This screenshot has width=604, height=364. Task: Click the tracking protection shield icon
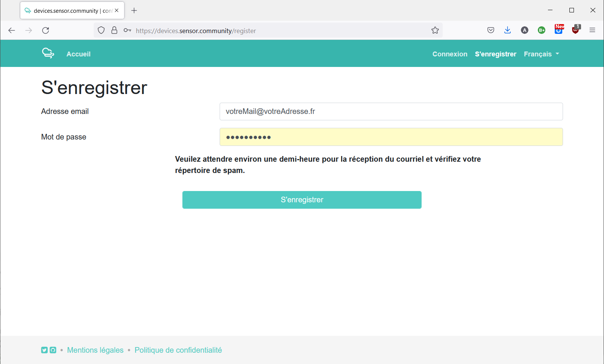pyautogui.click(x=101, y=30)
